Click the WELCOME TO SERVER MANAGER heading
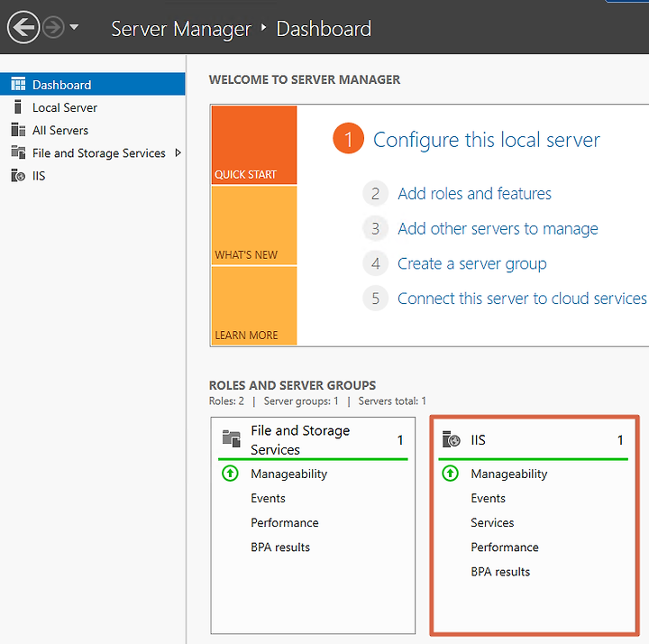The height and width of the screenshot is (644, 649). coord(305,79)
